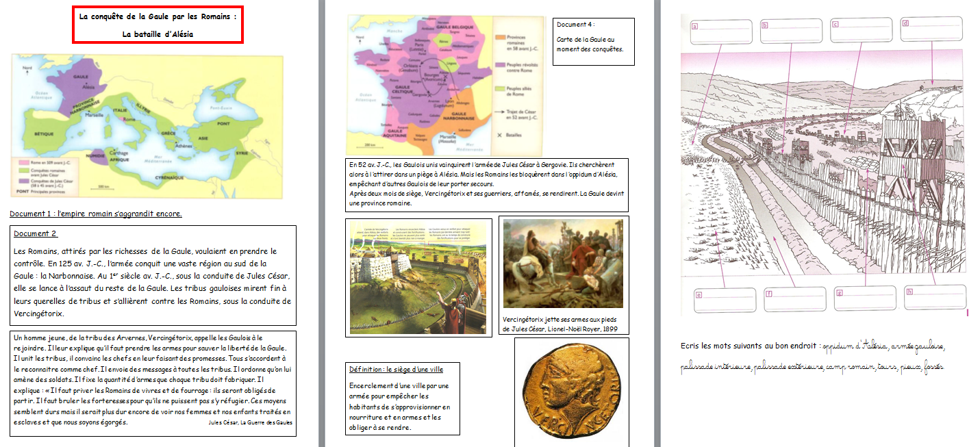The image size is (980, 447).
Task: Select the Vercingétorix surrender painting
Action: (564, 264)
